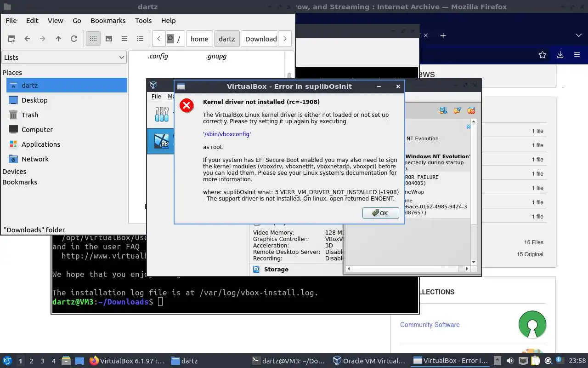
Task: Click the 'Download' path button
Action: pyautogui.click(x=260, y=39)
